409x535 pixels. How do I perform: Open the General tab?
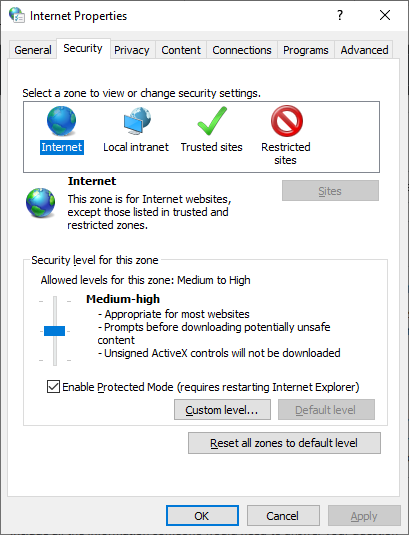33,50
